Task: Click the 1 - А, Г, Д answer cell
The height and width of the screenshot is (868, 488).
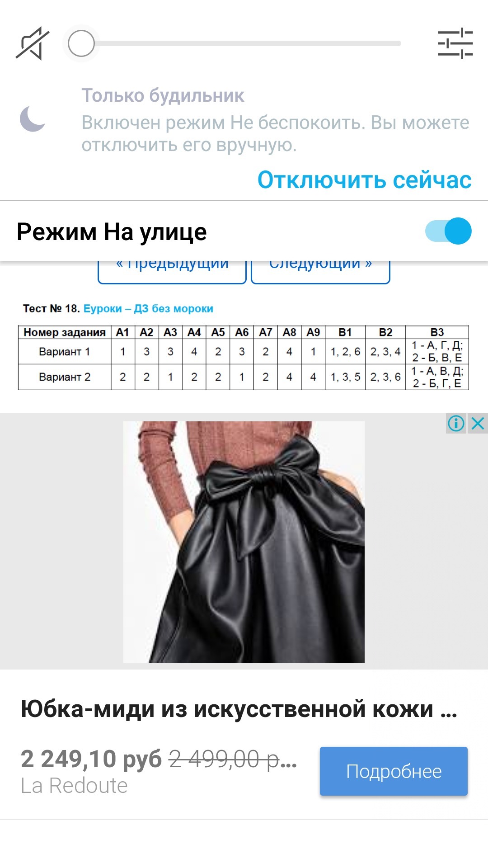Action: [x=437, y=352]
